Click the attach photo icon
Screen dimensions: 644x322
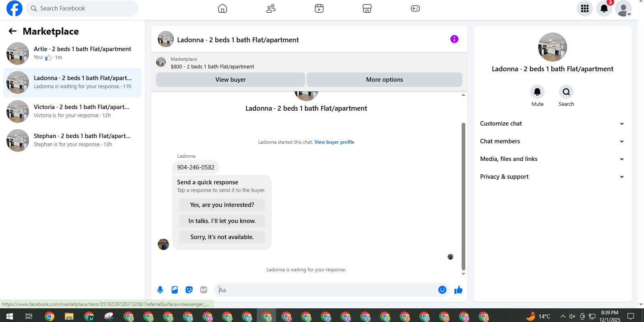pos(175,290)
